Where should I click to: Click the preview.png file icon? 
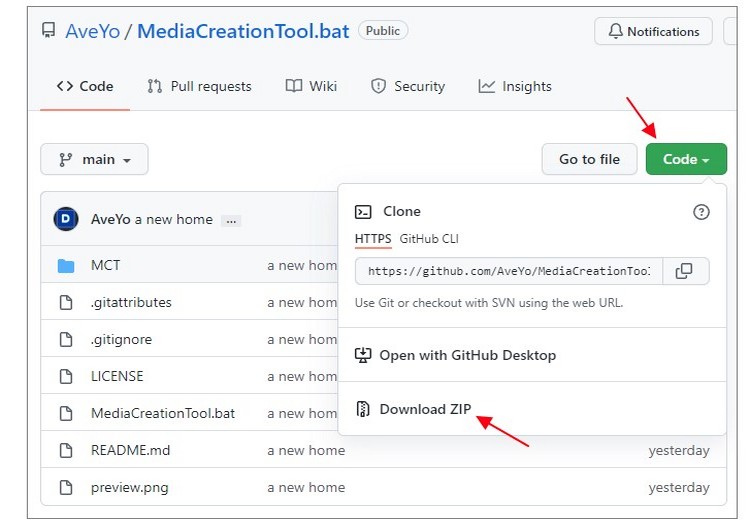[x=66, y=487]
